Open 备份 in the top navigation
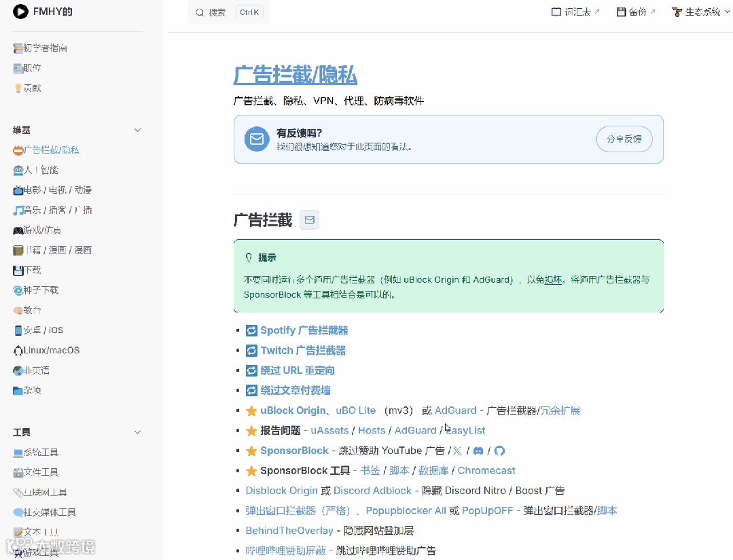 [x=636, y=12]
